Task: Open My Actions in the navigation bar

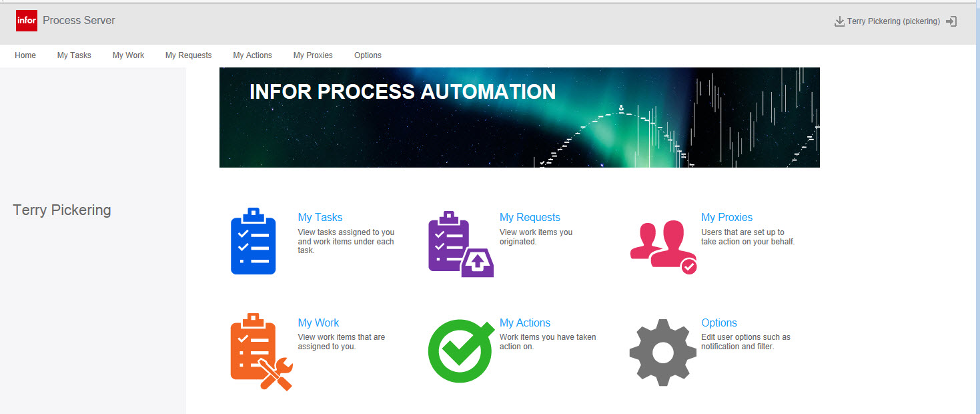Action: 252,55
